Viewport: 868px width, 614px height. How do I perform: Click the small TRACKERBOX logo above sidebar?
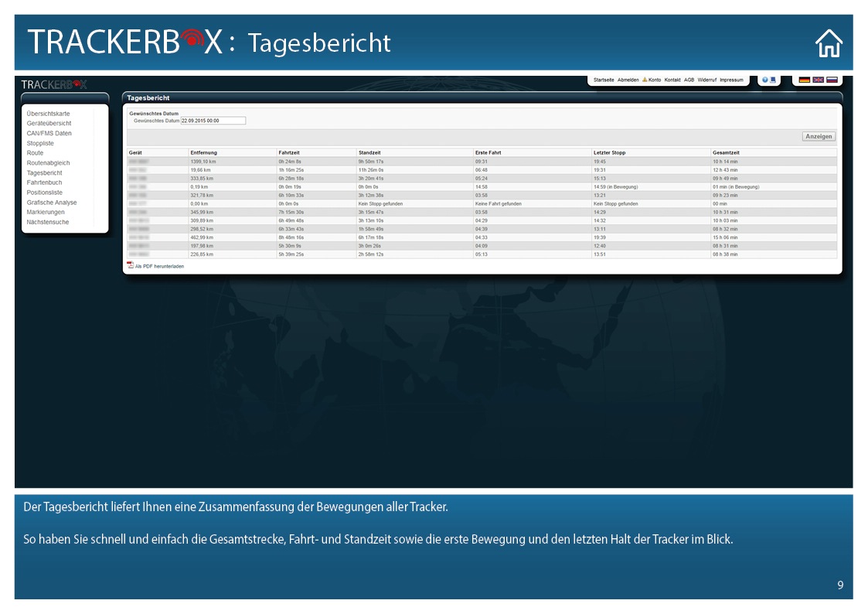[53, 85]
